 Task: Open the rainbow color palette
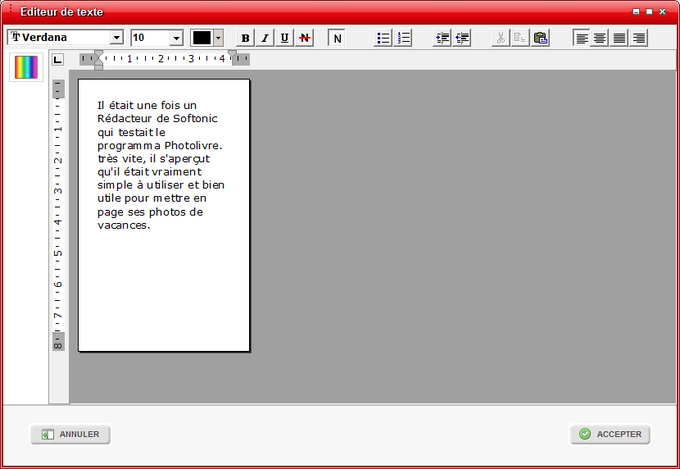26,67
